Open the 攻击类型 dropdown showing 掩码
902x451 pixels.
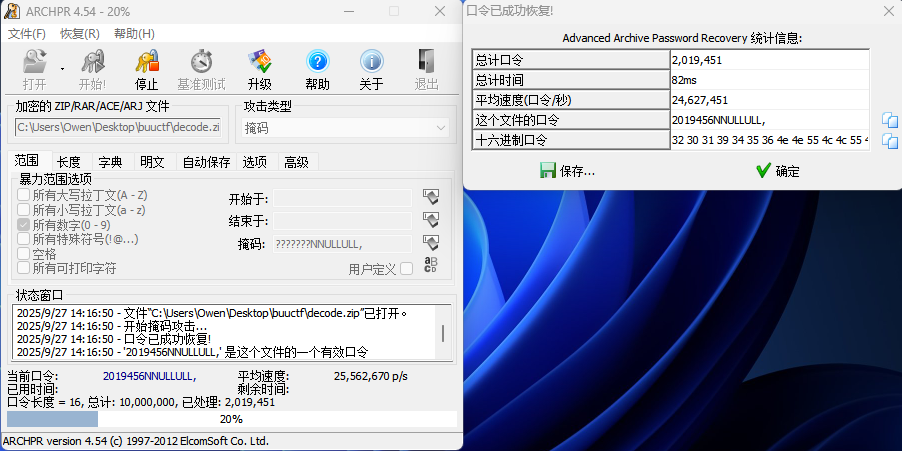[346, 128]
